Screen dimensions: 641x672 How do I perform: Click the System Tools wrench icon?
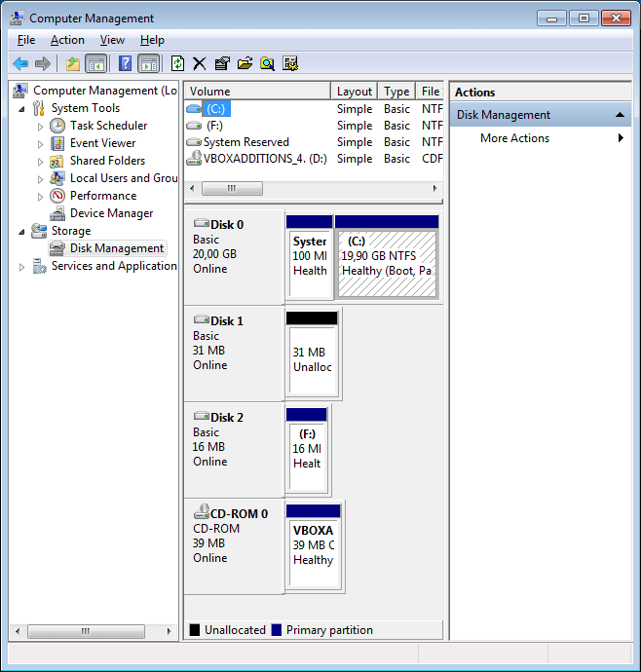pyautogui.click(x=39, y=108)
